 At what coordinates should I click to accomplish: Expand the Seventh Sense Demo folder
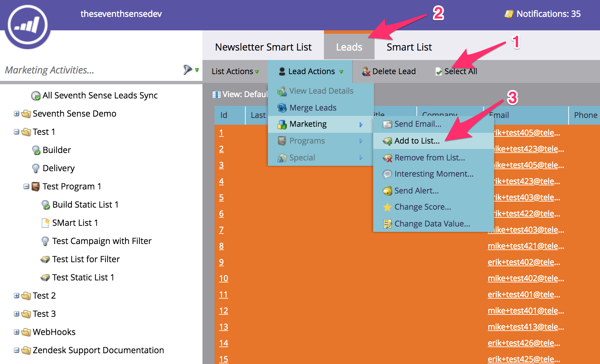coord(16,114)
